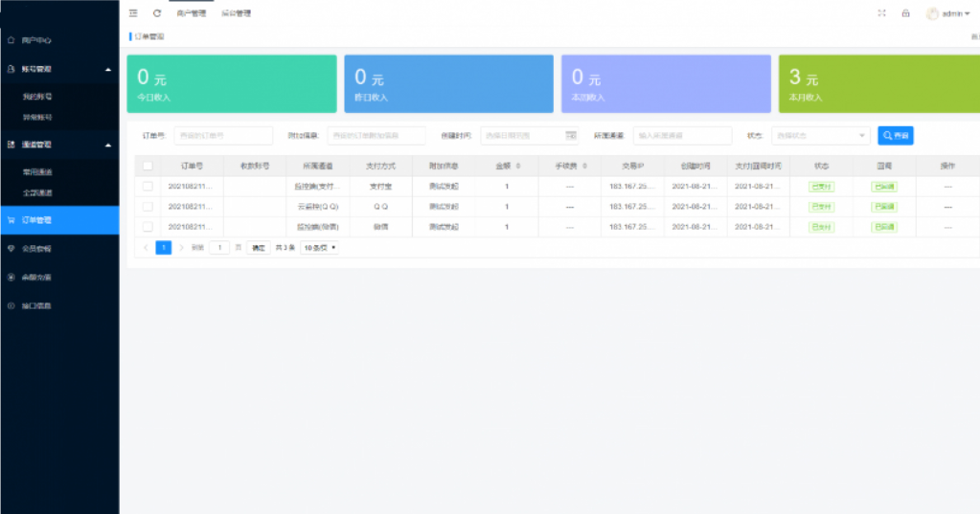This screenshot has height=514, width=980.
Task: Click the shopping cart icon for 订单管理
Action: coord(11,220)
